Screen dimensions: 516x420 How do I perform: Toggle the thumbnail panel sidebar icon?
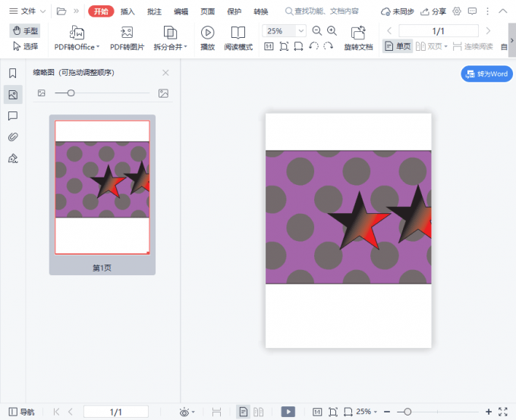tap(13, 95)
